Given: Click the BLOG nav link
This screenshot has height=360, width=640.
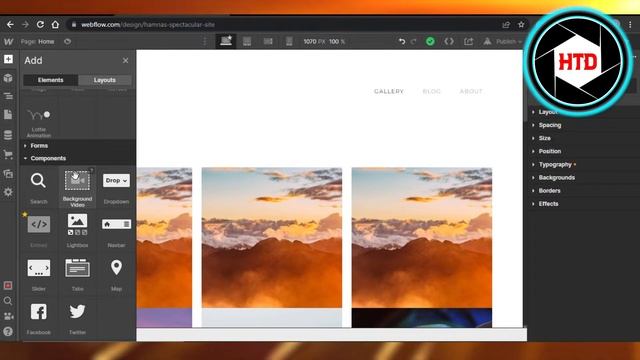Looking at the screenshot, I should point(431,91).
